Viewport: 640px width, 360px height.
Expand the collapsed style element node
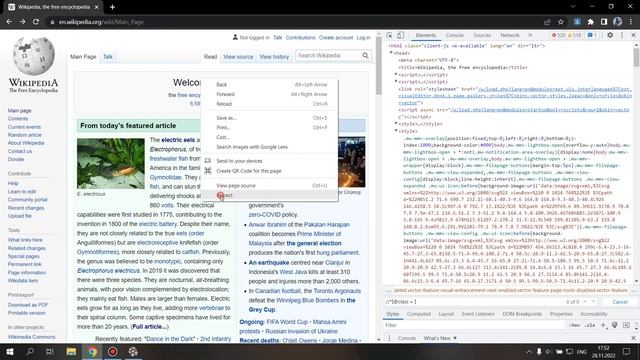(396, 123)
